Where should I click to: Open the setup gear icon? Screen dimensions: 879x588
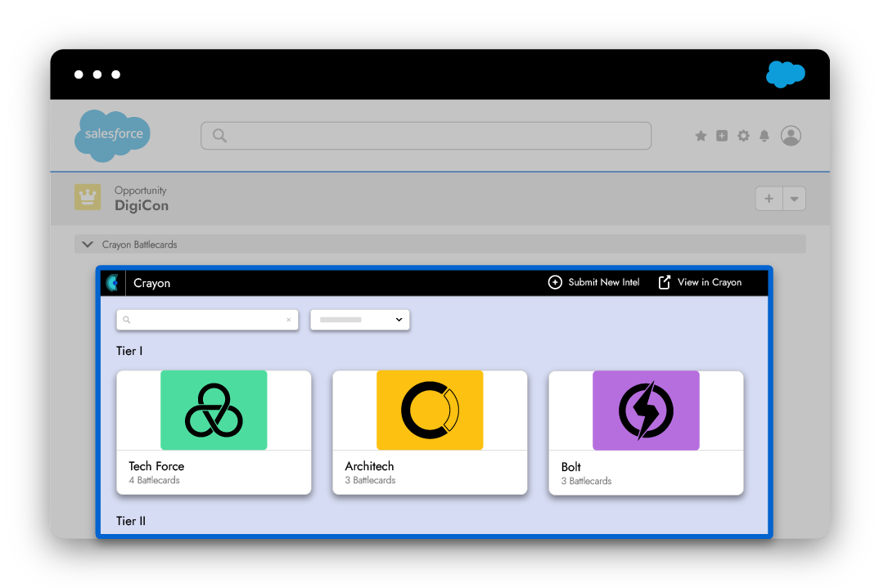[743, 136]
